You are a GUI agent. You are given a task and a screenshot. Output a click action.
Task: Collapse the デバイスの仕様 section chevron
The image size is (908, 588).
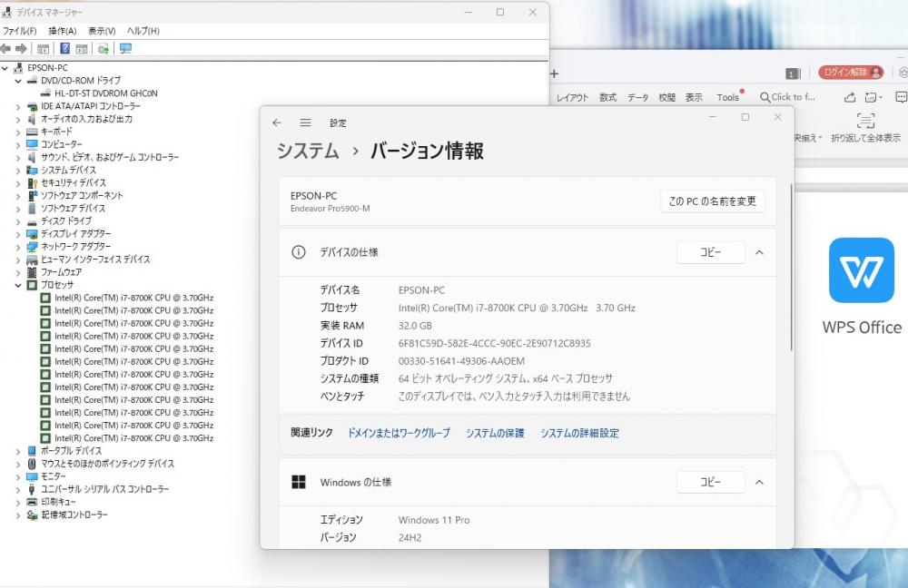759,252
